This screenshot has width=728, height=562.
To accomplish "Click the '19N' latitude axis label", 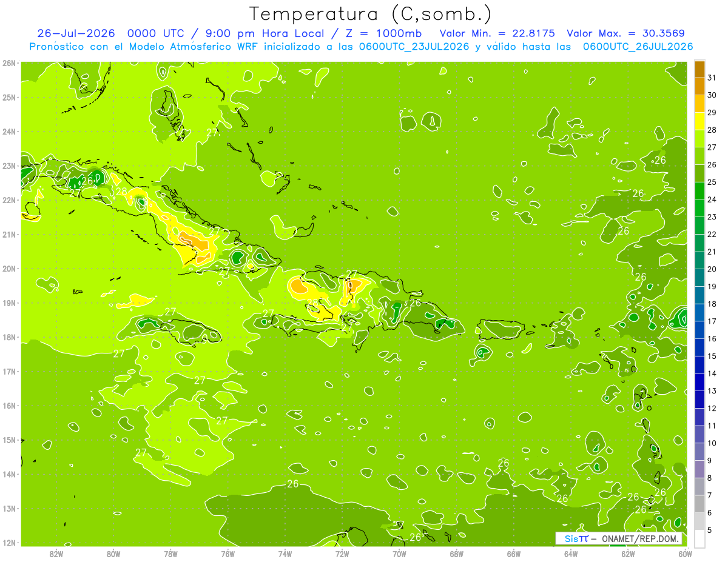I will click(x=9, y=303).
